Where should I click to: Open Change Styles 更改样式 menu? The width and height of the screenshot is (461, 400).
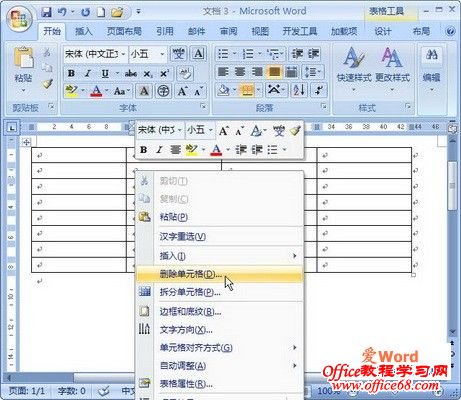[x=392, y=70]
